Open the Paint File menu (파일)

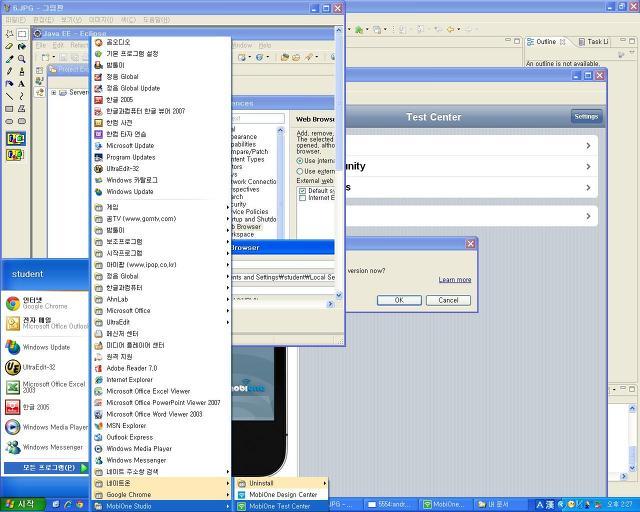coord(16,20)
